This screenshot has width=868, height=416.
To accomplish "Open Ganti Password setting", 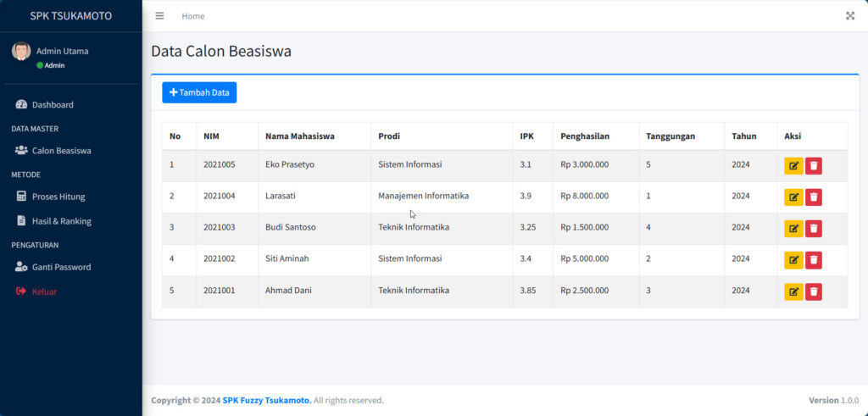I will (x=61, y=267).
